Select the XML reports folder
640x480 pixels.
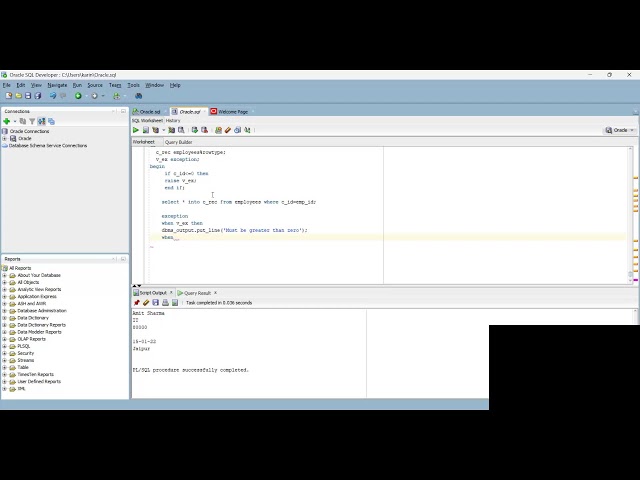pyautogui.click(x=21, y=389)
